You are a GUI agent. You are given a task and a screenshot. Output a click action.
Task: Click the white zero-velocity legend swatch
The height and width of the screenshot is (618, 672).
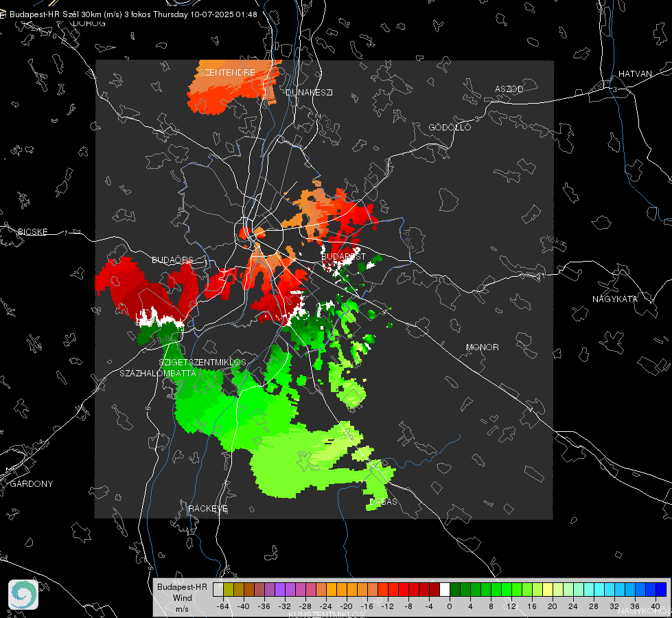(445, 589)
